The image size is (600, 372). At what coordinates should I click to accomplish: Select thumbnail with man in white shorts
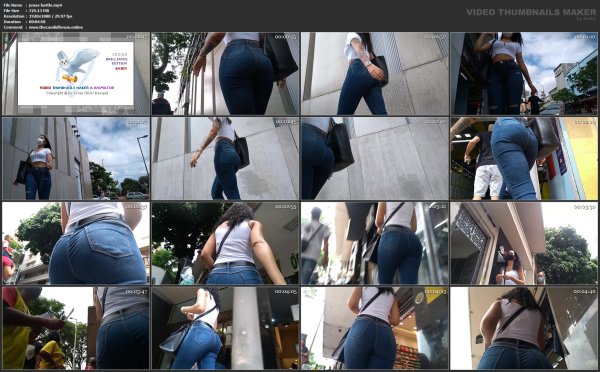point(524,158)
